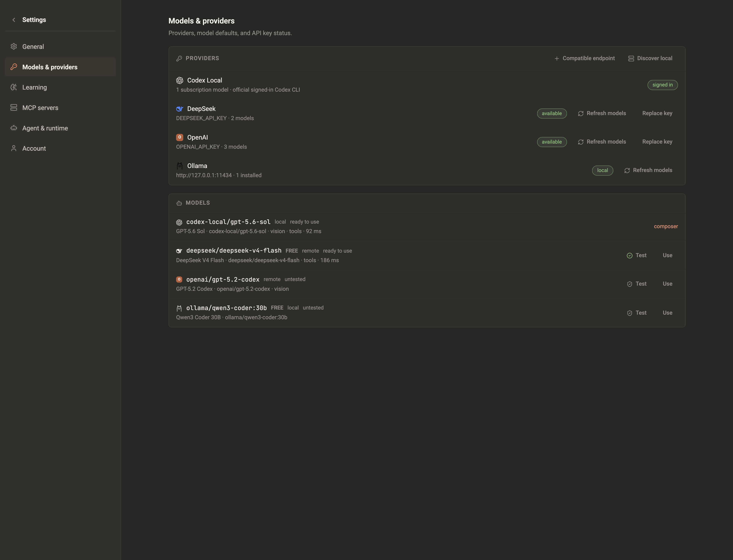Click the openai/gpt-5.2-codex model name
Image resolution: width=733 pixels, height=560 pixels.
point(223,279)
